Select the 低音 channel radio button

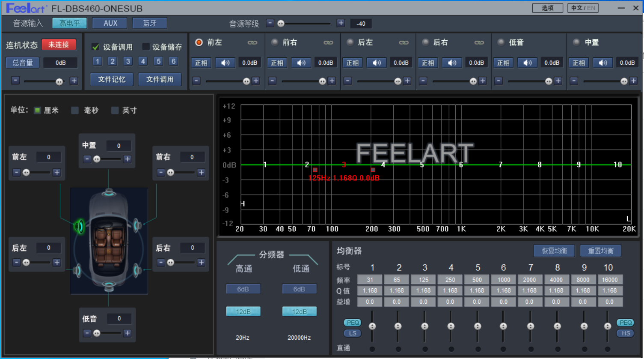coord(501,42)
